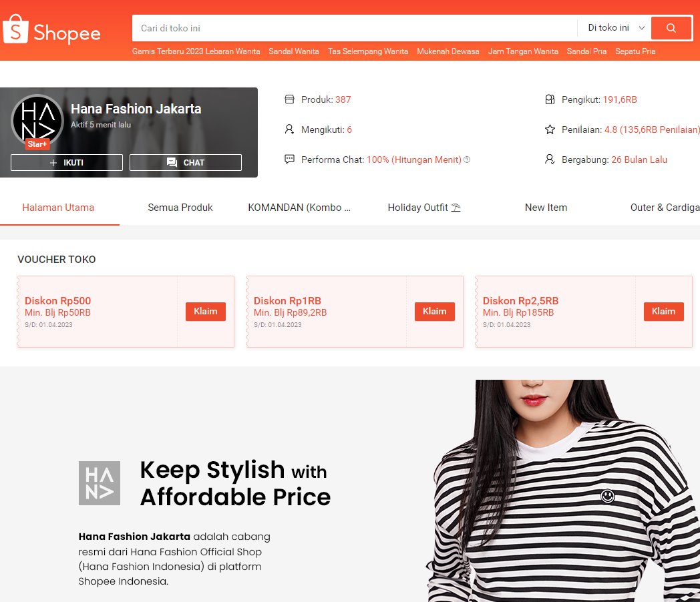Click the Shopee logo
700x602 pixels.
(x=52, y=29)
